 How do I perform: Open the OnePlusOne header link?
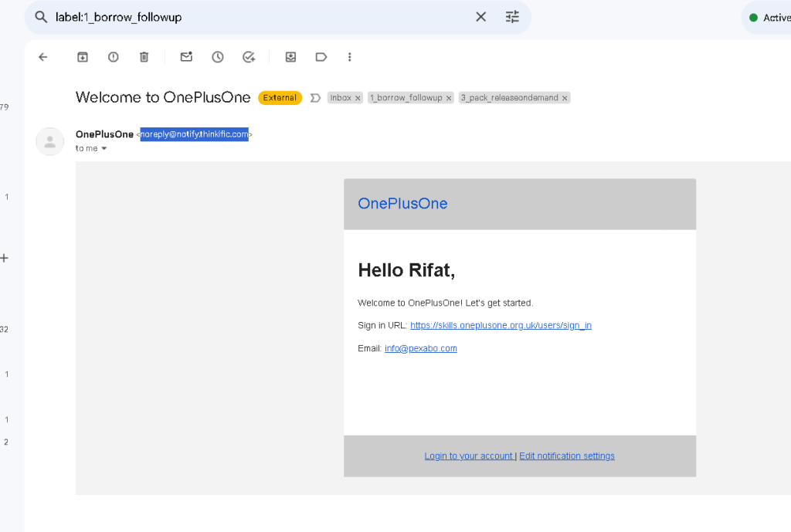click(x=402, y=203)
